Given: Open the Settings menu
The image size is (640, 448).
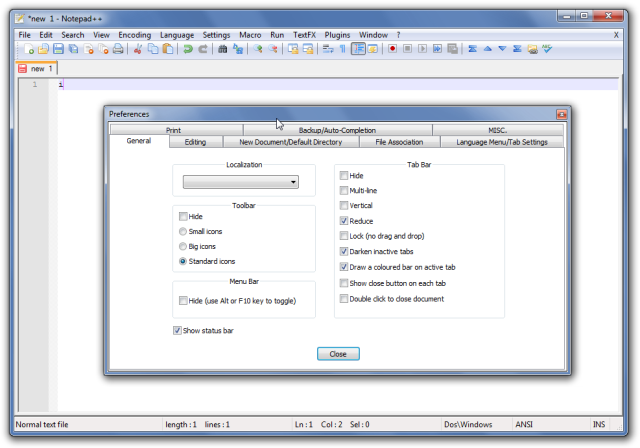Looking at the screenshot, I should (216, 35).
